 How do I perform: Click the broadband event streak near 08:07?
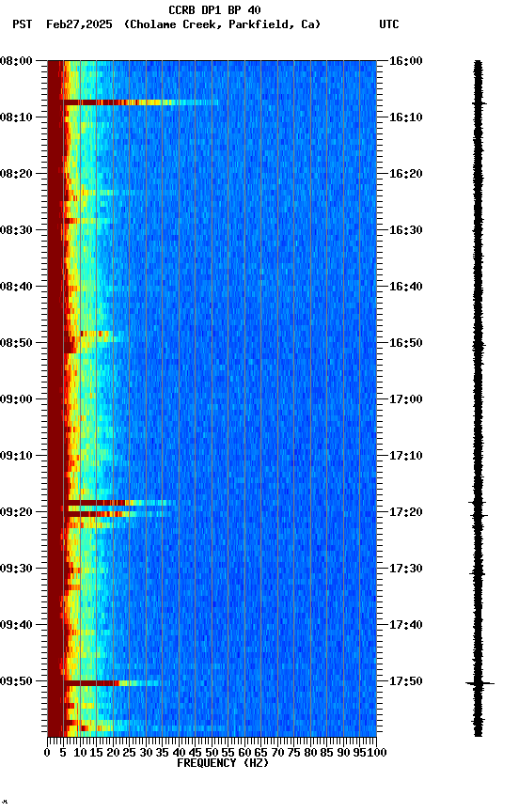tap(140, 102)
